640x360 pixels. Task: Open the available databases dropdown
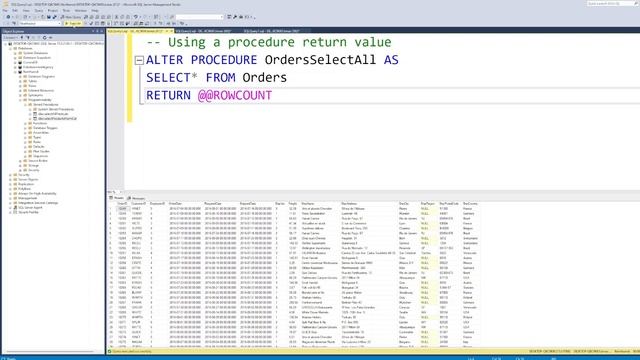(x=40, y=24)
